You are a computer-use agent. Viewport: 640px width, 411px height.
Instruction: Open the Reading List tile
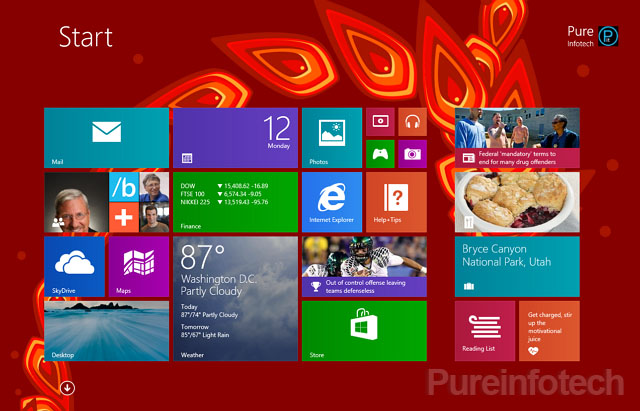[x=485, y=330]
